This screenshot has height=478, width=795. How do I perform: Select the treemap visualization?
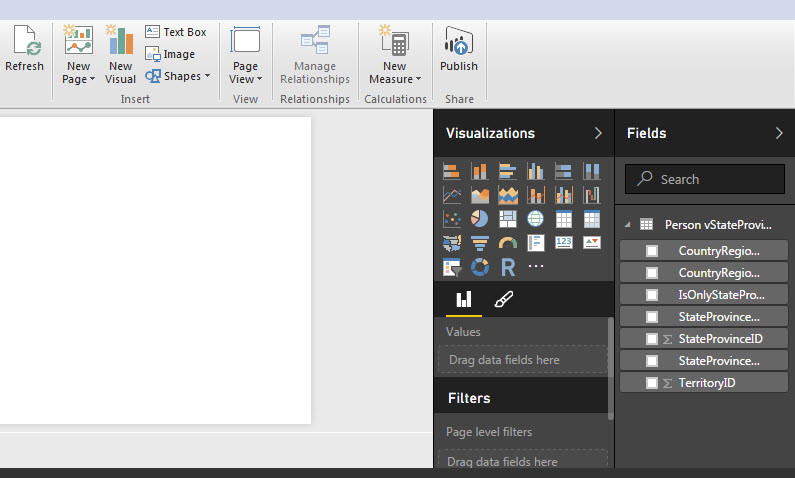click(x=508, y=219)
